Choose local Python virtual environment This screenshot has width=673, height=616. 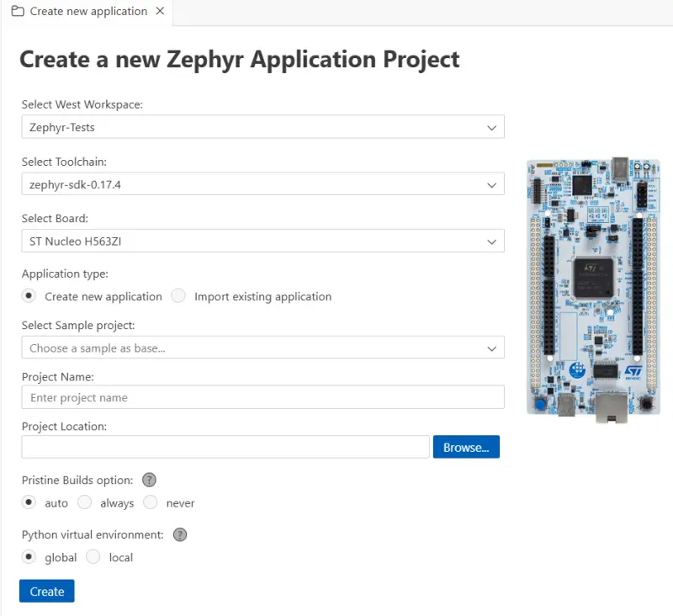point(93,557)
